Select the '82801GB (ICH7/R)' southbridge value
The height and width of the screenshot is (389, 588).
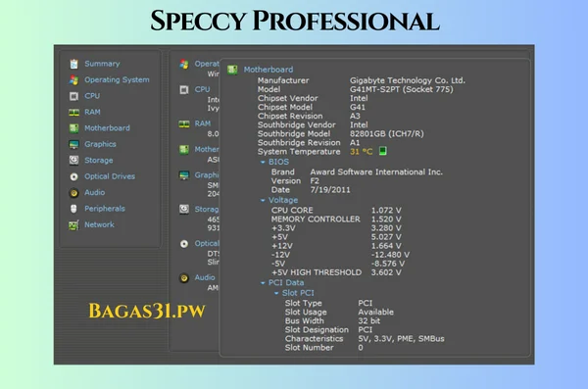pyautogui.click(x=387, y=133)
